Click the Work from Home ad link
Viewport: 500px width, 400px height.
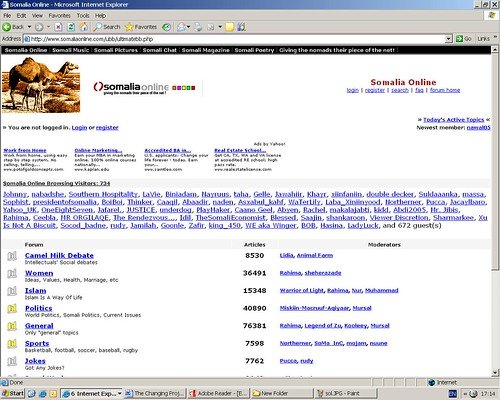pyautogui.click(x=25, y=150)
